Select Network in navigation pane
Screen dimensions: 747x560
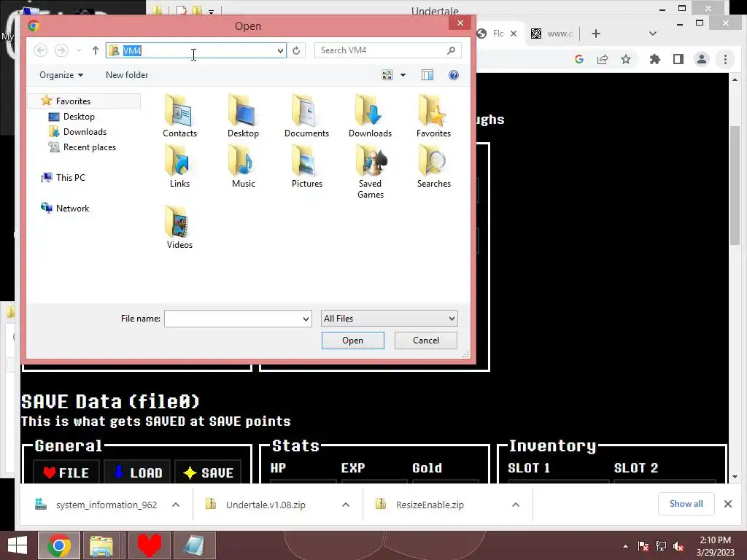[72, 208]
